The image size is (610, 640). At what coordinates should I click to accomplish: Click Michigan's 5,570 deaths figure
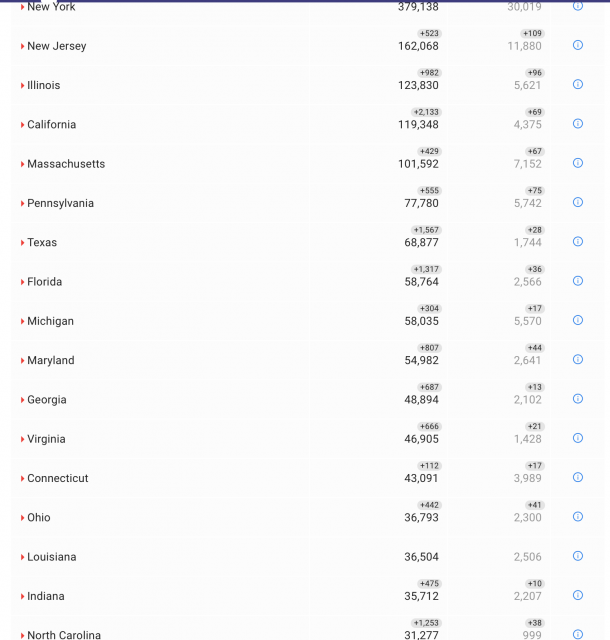pyautogui.click(x=528, y=321)
